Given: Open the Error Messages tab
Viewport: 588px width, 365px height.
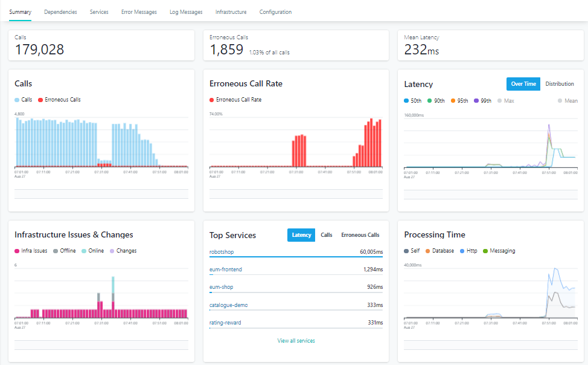Looking at the screenshot, I should click(139, 12).
